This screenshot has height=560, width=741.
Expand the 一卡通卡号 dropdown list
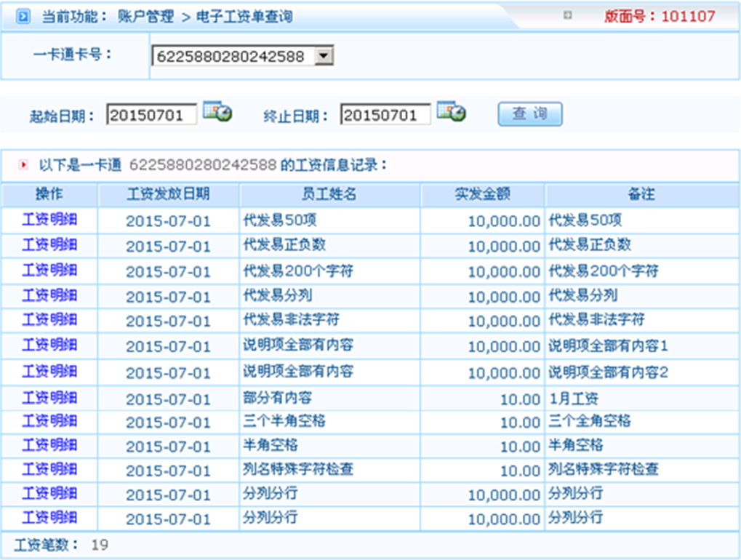324,56
